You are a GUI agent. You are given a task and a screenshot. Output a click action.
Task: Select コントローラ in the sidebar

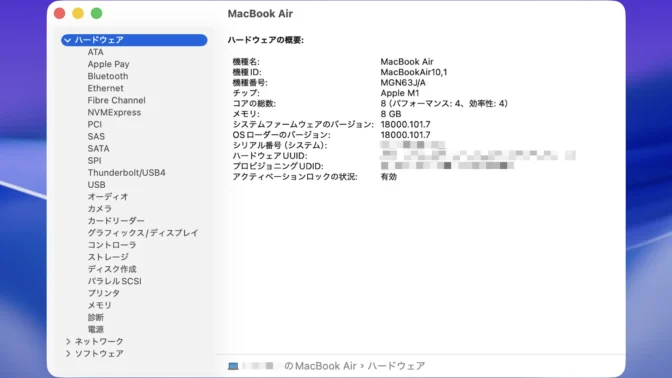(x=112, y=245)
